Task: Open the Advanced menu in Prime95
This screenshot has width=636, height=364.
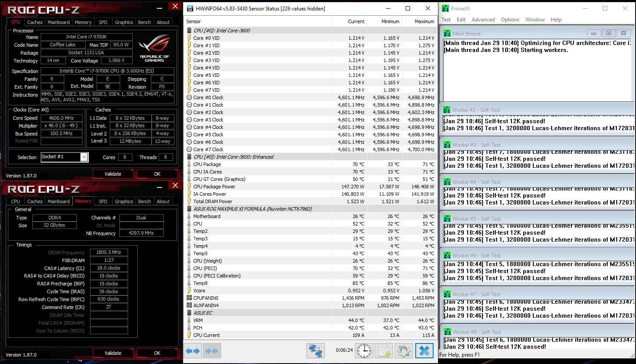Action: click(483, 20)
